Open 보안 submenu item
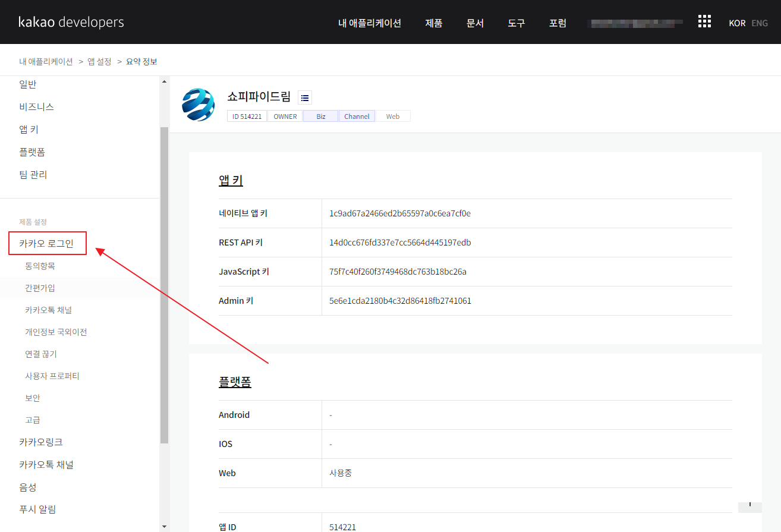781x532 pixels. tap(33, 398)
